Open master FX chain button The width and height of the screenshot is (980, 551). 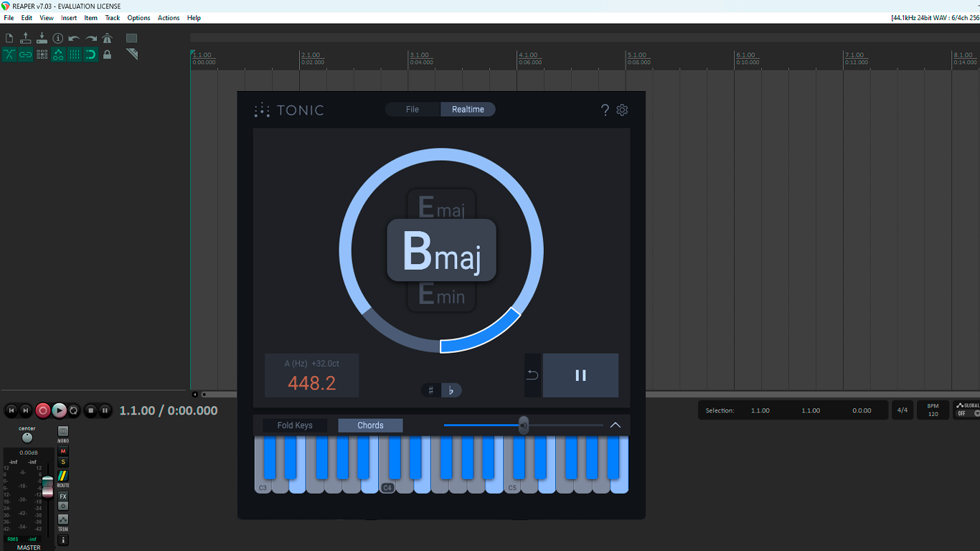(63, 496)
